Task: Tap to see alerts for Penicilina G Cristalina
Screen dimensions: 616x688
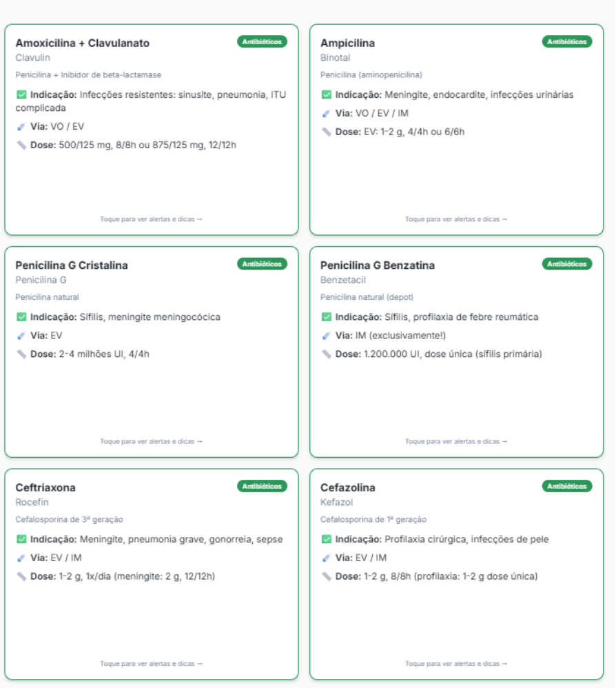Action: coord(152,441)
